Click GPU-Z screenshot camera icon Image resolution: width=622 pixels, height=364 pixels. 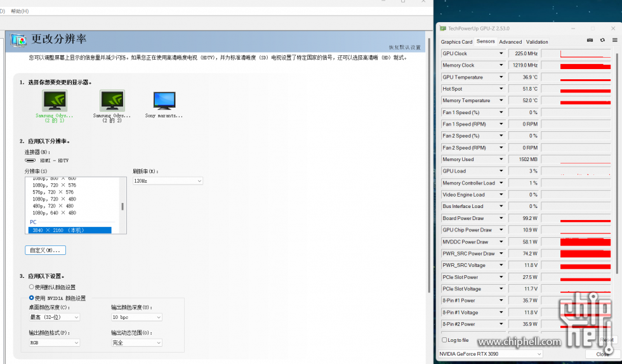point(590,40)
